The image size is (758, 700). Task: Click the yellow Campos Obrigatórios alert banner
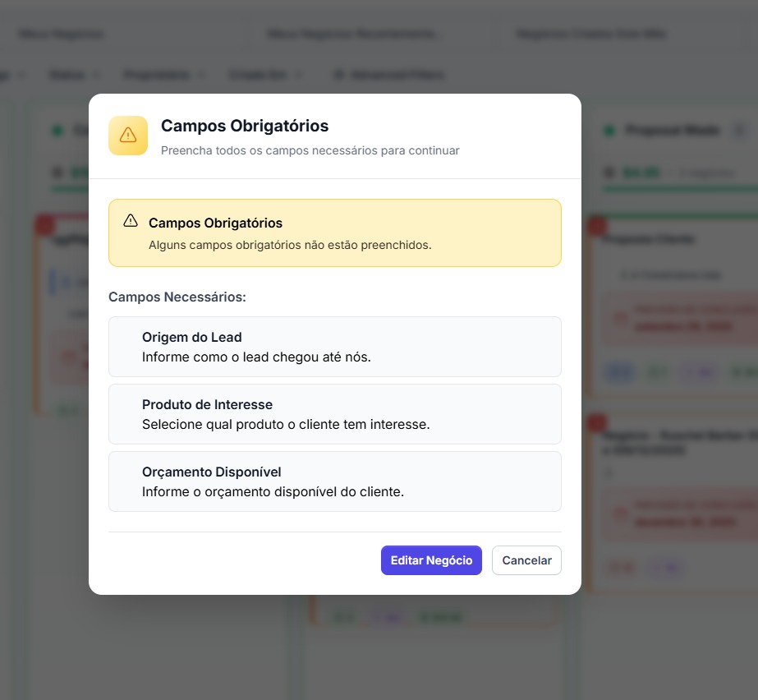pos(334,233)
